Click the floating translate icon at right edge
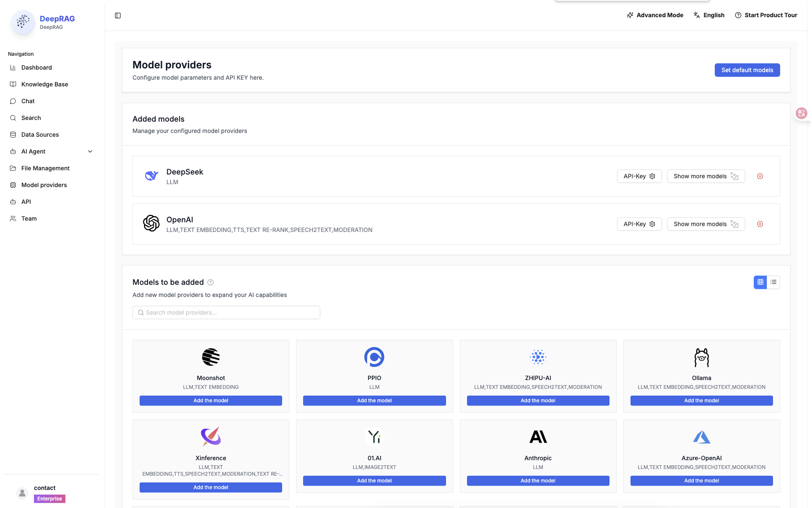This screenshot has height=508, width=812. pyautogui.click(x=801, y=113)
